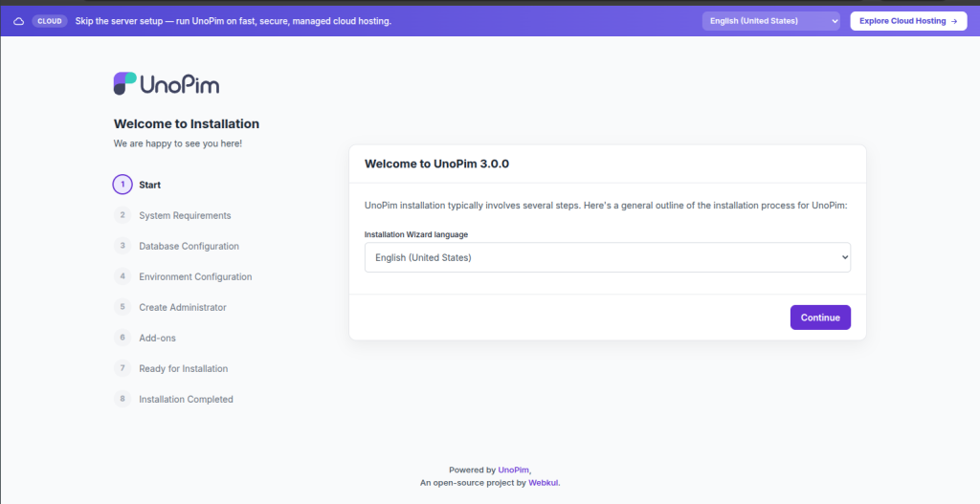Open the Webkul link in the footer
The image size is (980, 504).
click(x=544, y=483)
